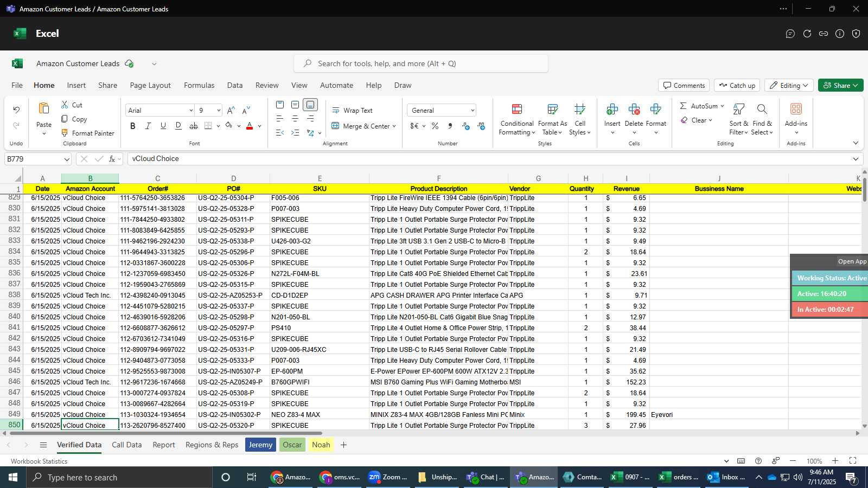Activate the Format Painter tool
The height and width of the screenshot is (488, 868).
point(87,133)
